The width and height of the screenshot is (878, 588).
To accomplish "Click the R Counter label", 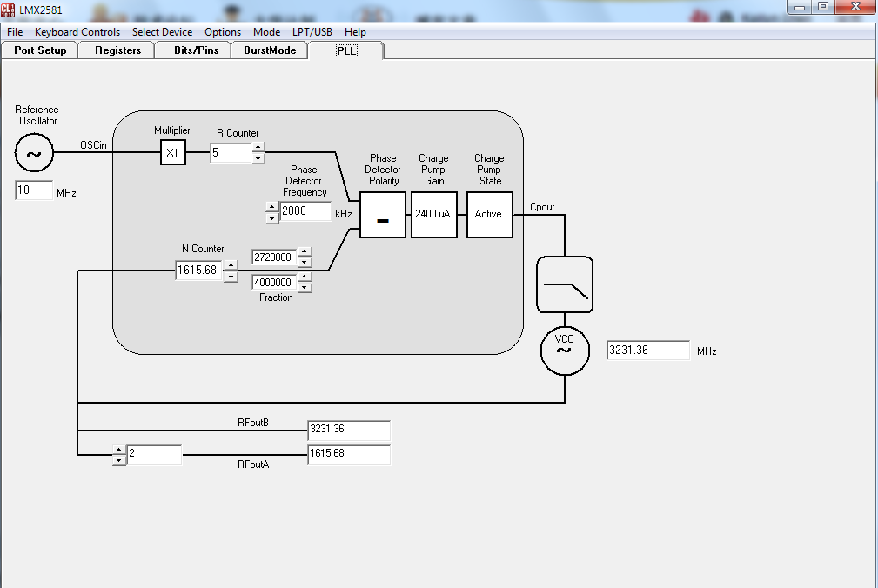I will 238,133.
